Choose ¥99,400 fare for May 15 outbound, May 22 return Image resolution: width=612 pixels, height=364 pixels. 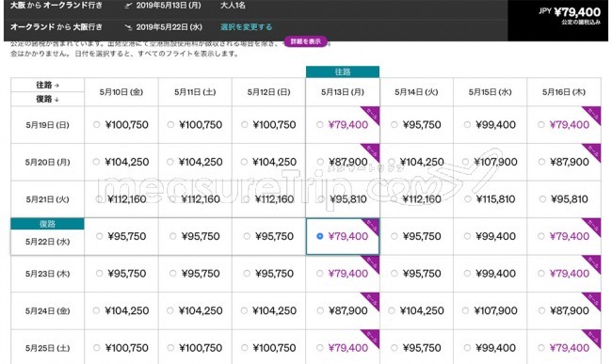pyautogui.click(x=490, y=236)
